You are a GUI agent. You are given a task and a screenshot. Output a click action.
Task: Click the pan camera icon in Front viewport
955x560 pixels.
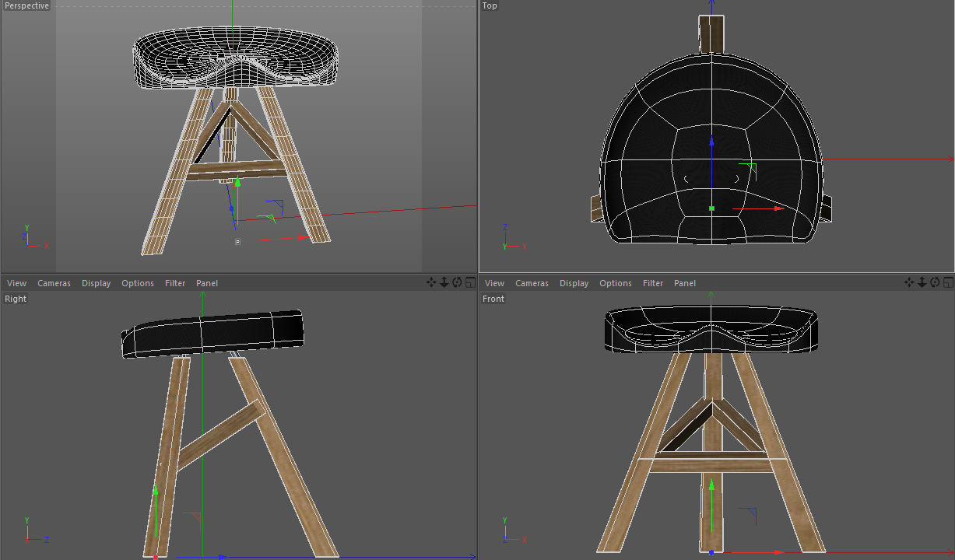coord(909,282)
